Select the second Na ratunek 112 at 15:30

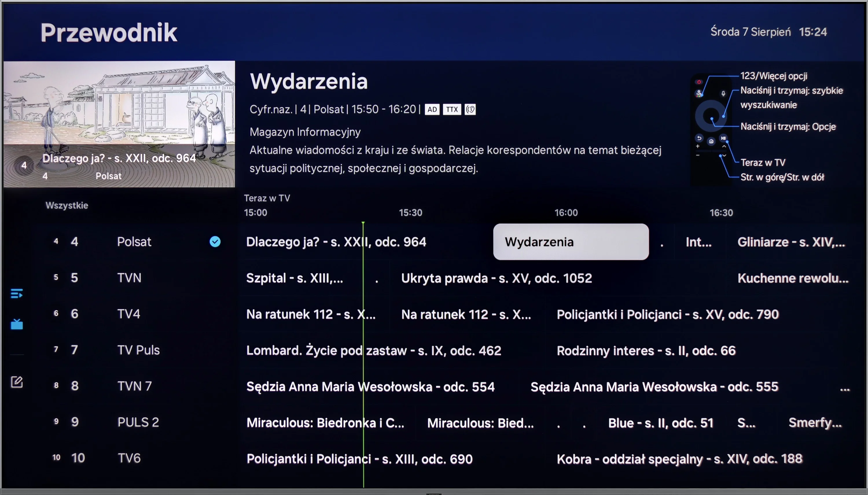point(467,314)
